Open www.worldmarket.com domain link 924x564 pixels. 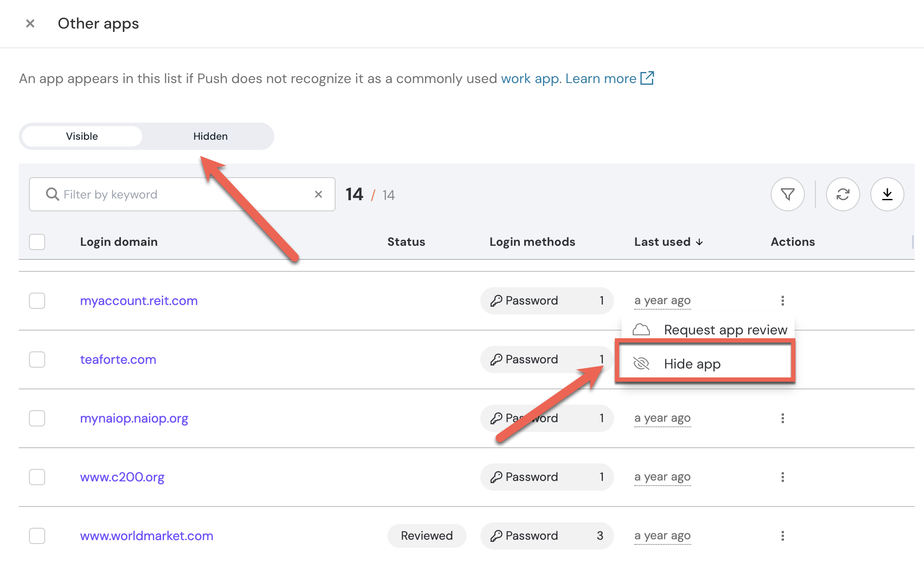point(146,536)
